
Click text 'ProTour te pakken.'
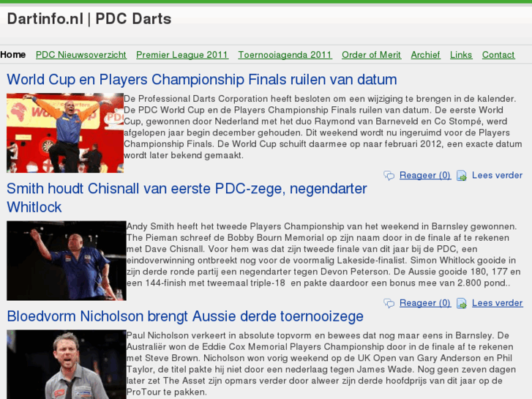[167, 392]
